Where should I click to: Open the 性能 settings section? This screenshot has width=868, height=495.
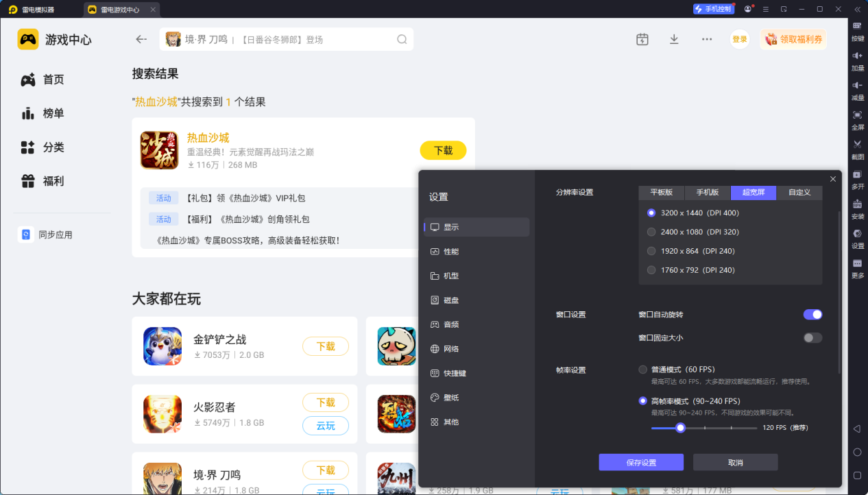[x=450, y=252]
